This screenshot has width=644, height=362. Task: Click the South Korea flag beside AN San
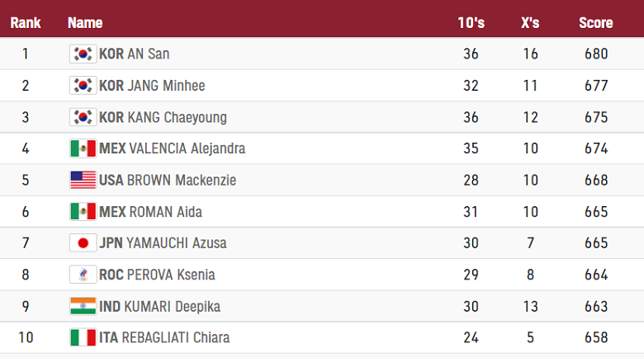pyautogui.click(x=83, y=54)
